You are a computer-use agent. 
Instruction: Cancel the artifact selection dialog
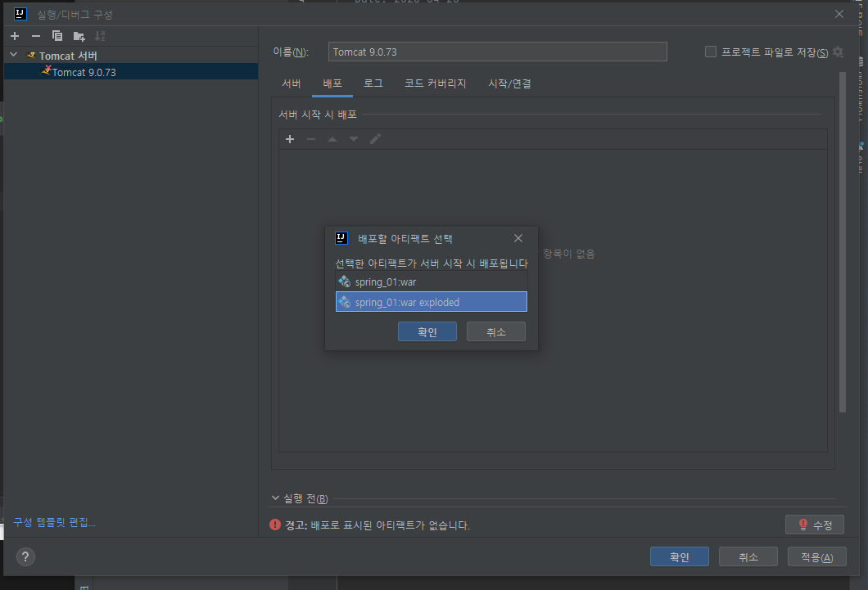pyautogui.click(x=496, y=331)
